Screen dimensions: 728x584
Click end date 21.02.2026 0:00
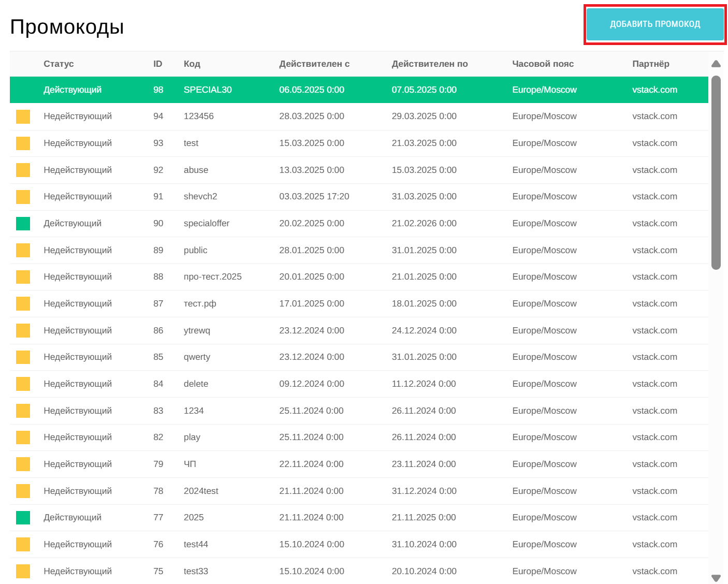click(x=424, y=223)
